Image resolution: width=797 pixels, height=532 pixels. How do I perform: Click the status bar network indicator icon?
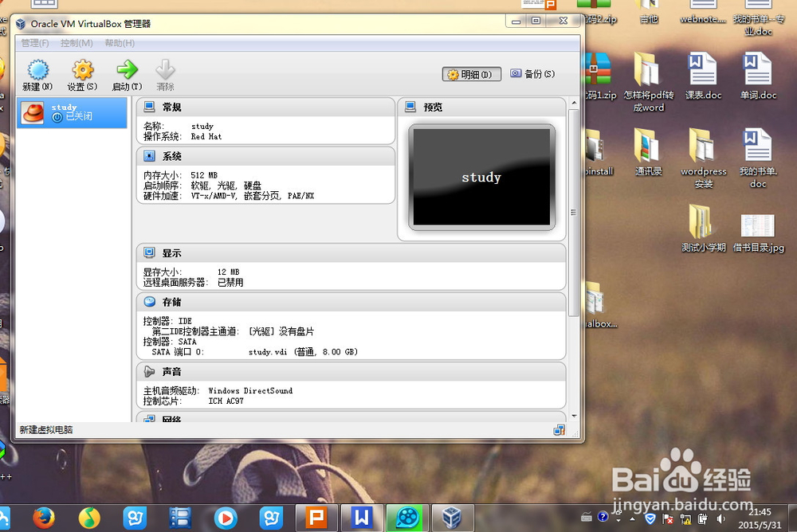tap(559, 430)
